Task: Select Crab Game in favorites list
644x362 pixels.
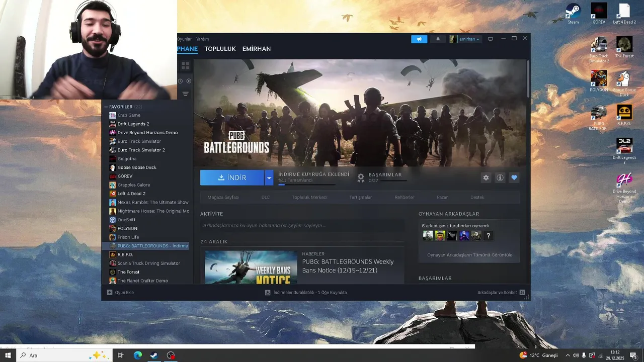Action: click(129, 115)
